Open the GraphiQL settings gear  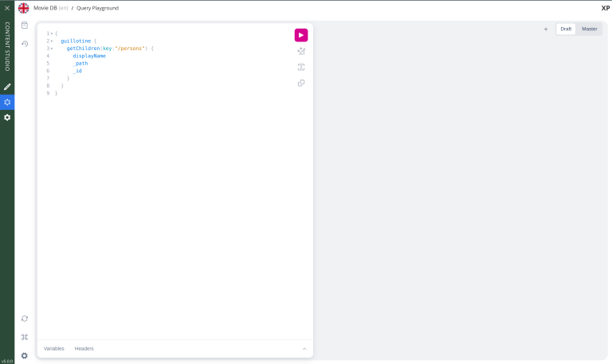25,355
